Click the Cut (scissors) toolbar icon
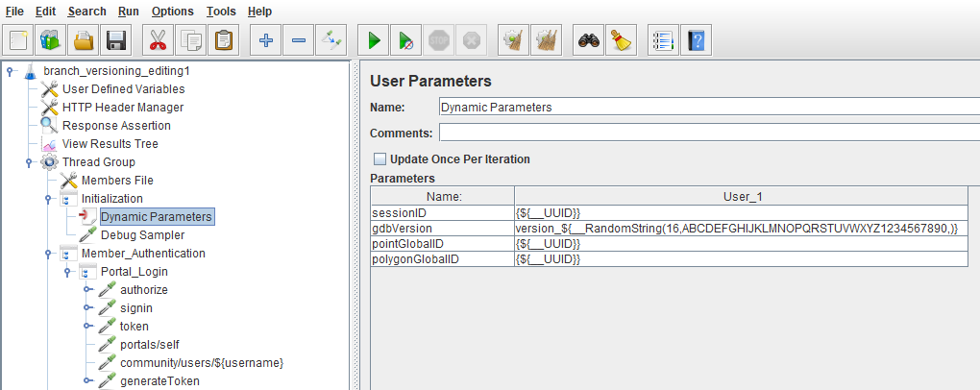The image size is (980, 390). (159, 40)
